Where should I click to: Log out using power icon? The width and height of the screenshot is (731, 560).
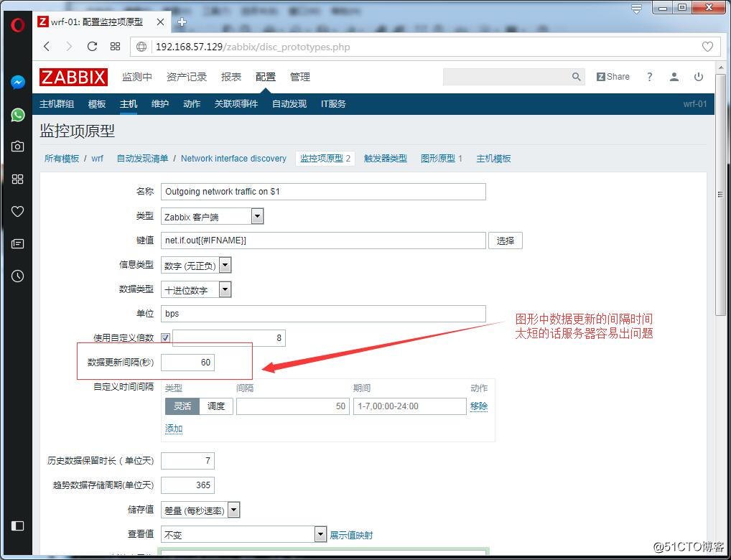699,77
